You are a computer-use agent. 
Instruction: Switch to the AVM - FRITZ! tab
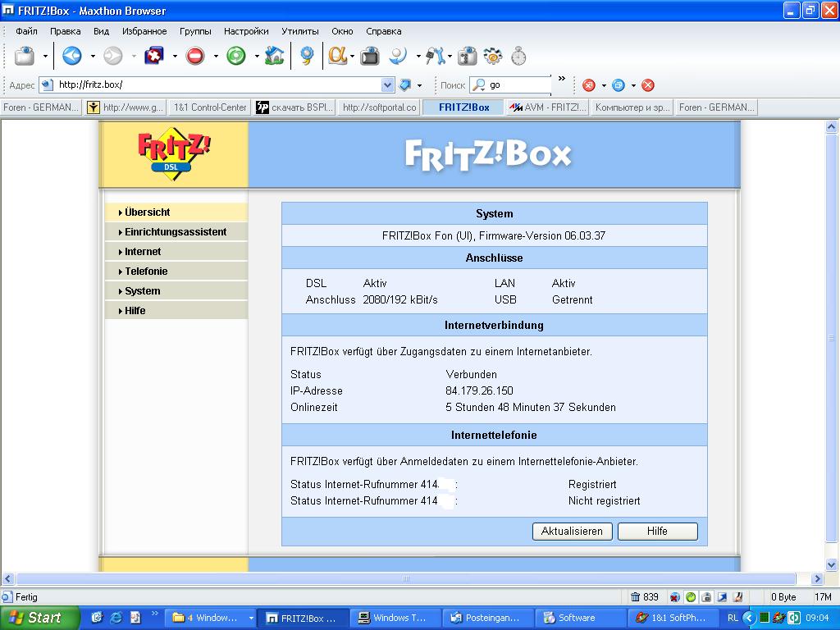click(547, 107)
